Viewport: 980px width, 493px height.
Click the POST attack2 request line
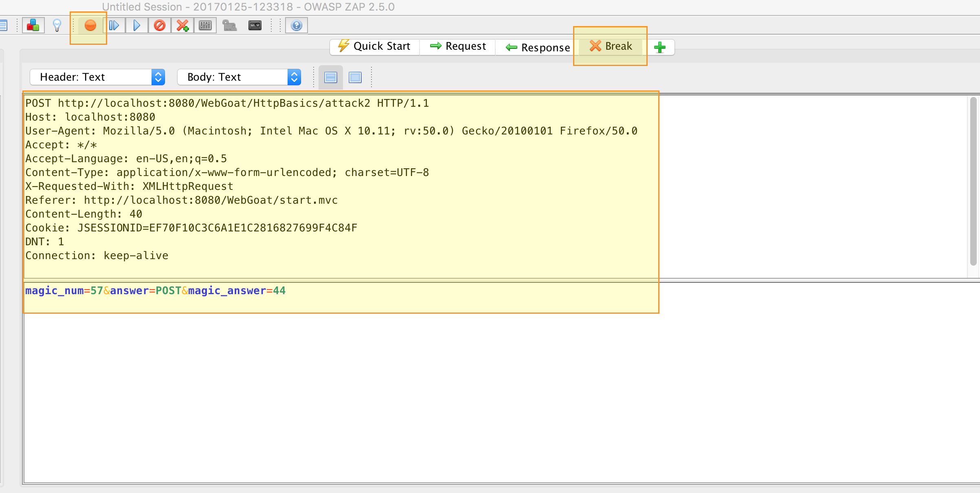pyautogui.click(x=227, y=103)
